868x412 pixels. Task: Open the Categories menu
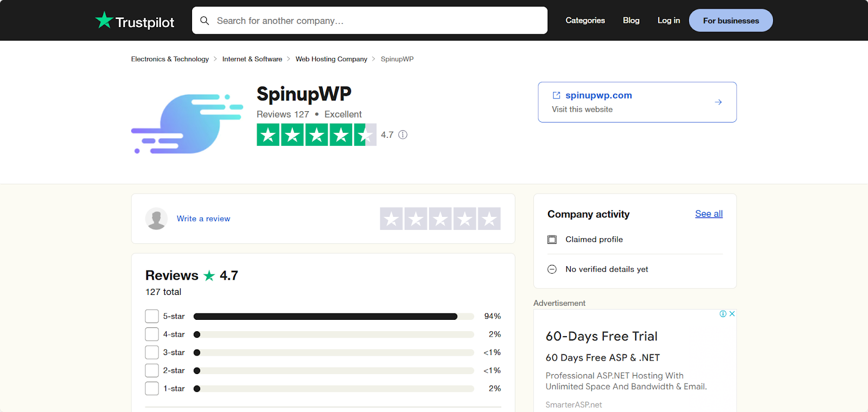pyautogui.click(x=585, y=20)
